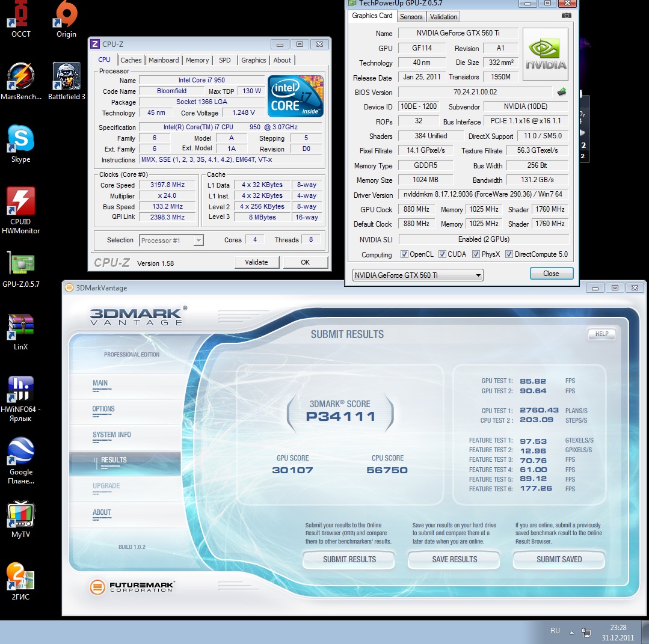The width and height of the screenshot is (649, 644).
Task: Toggle the CUDA checkbox in GPU-Z
Action: click(443, 254)
